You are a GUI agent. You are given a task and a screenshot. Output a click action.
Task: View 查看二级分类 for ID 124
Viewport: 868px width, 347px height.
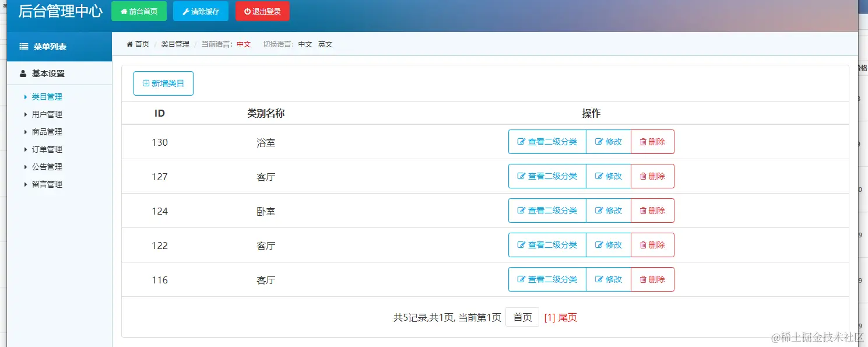(547, 211)
